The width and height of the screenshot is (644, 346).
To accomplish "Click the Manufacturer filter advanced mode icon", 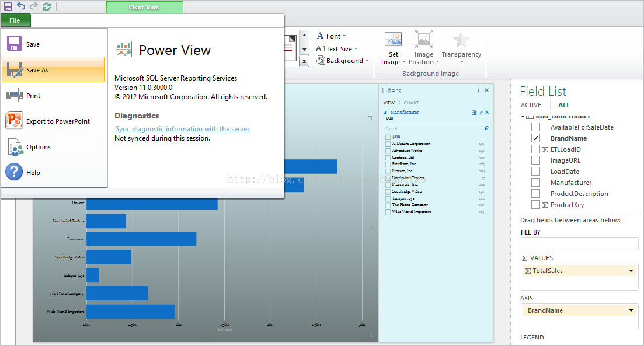I will 474,113.
